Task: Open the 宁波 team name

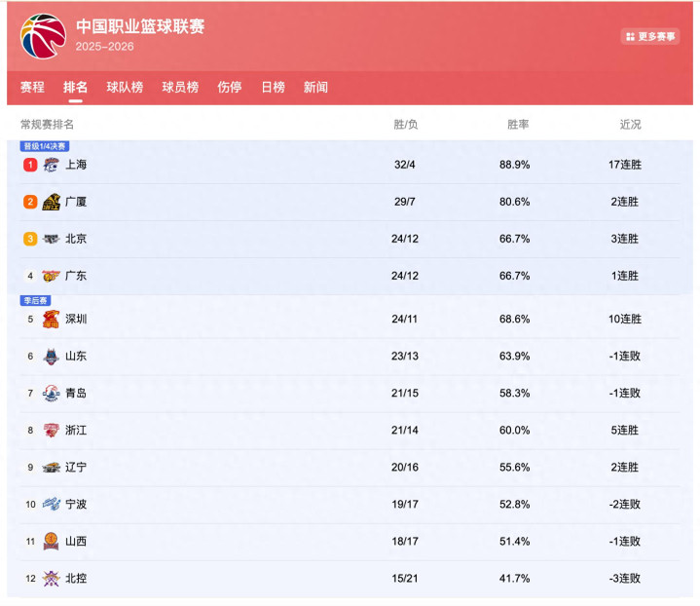Action: [76, 504]
